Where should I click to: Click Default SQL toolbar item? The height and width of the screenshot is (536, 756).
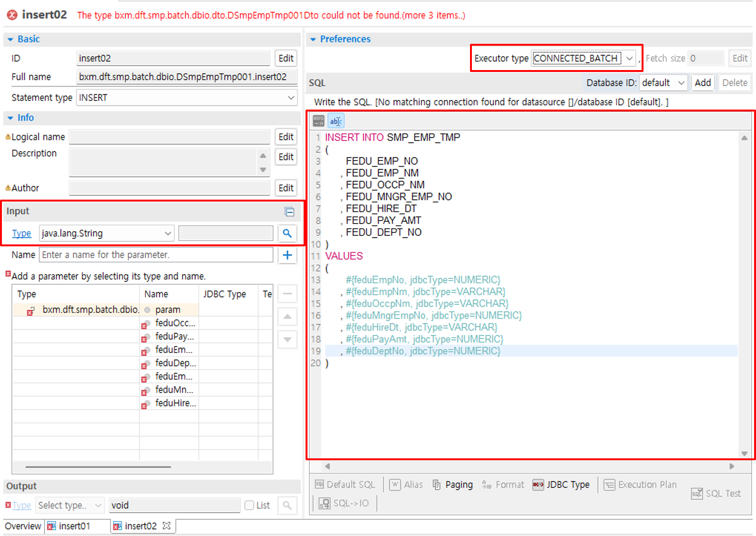pos(345,485)
